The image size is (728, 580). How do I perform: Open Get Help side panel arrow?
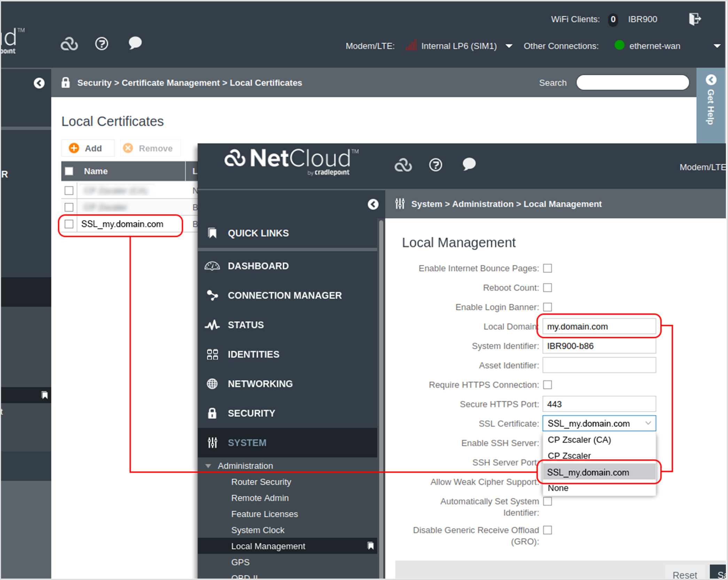(x=711, y=80)
